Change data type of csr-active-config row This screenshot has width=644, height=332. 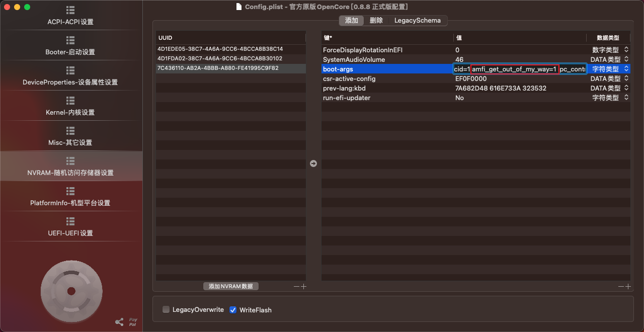coord(626,78)
